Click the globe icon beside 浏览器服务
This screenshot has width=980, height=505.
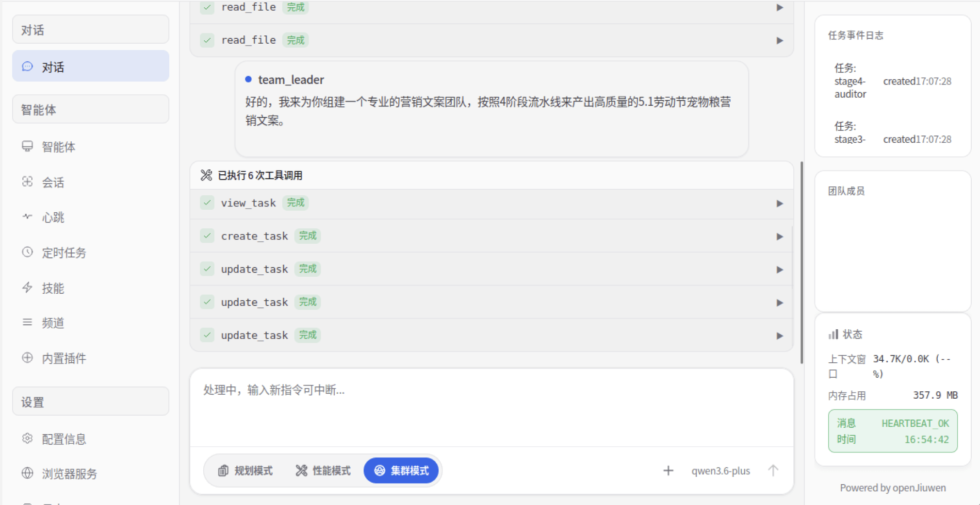tap(28, 473)
